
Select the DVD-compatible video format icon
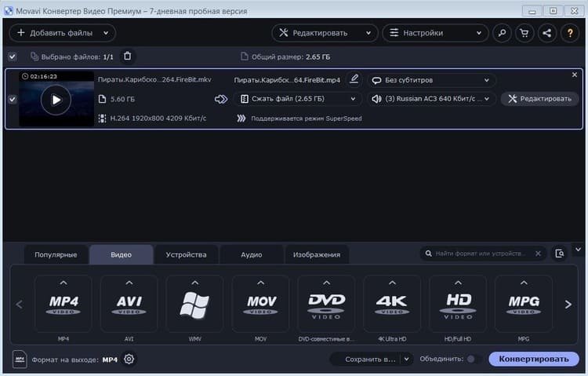[327, 304]
